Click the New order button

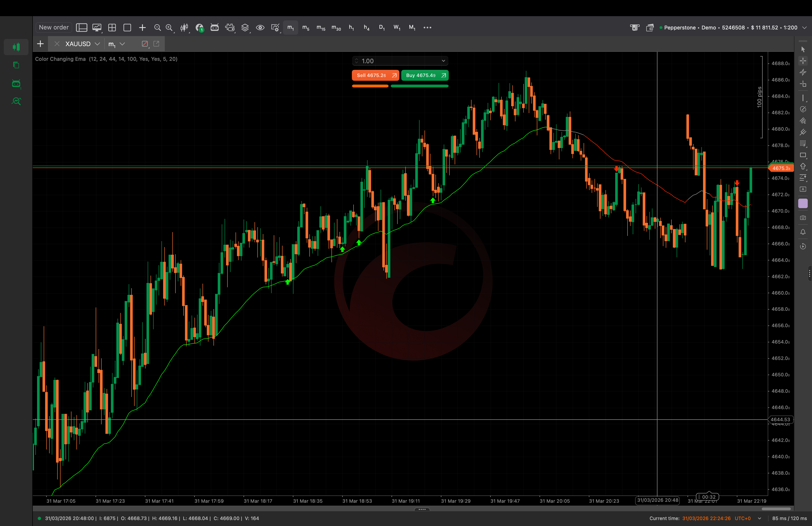click(x=54, y=27)
